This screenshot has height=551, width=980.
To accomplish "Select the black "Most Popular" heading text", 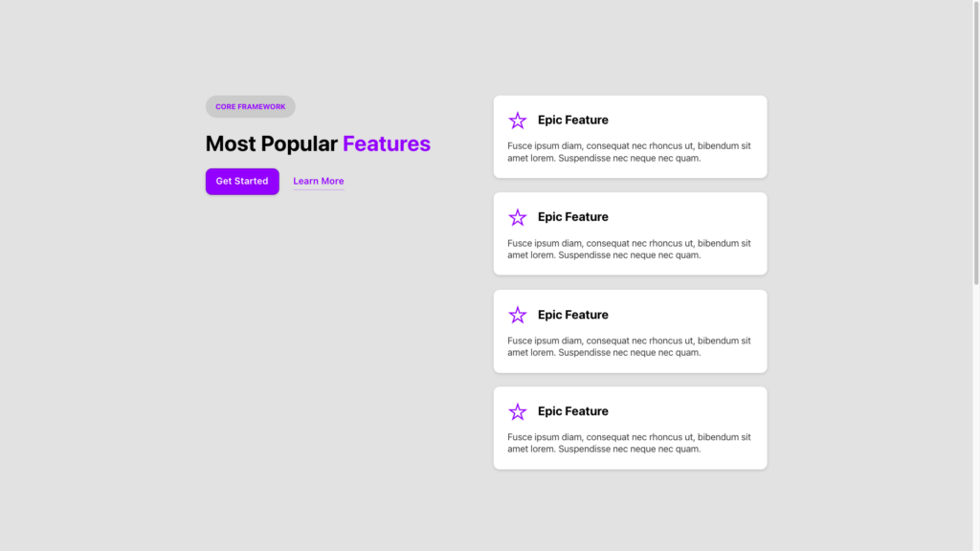I will [272, 143].
